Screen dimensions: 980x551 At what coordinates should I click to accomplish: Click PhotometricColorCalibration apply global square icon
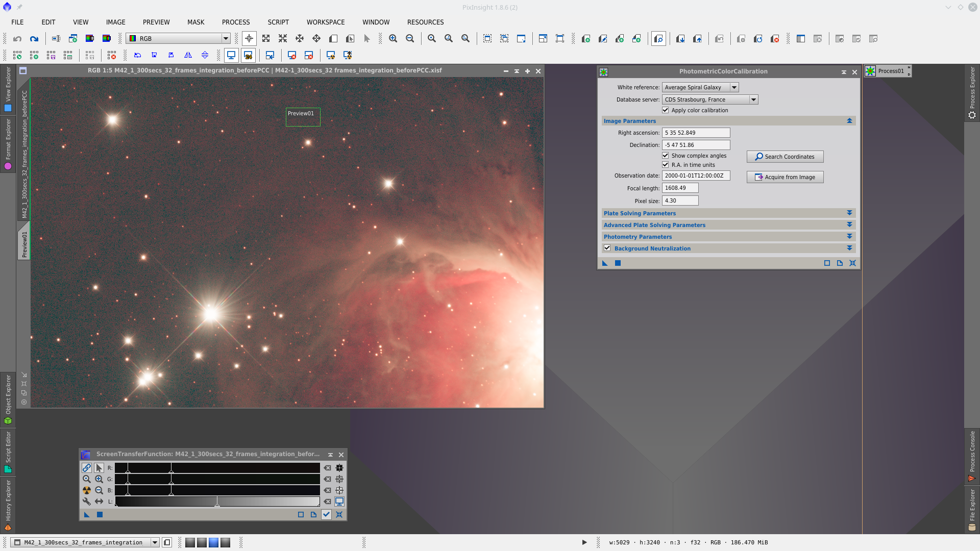pos(618,263)
